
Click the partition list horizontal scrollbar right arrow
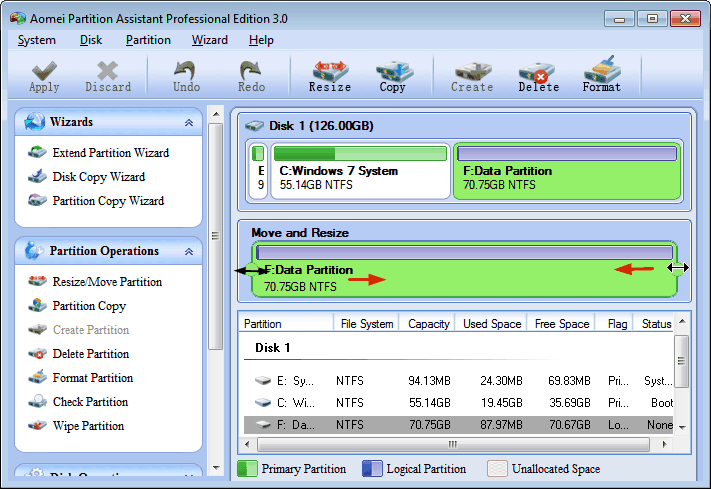pyautogui.click(x=664, y=444)
